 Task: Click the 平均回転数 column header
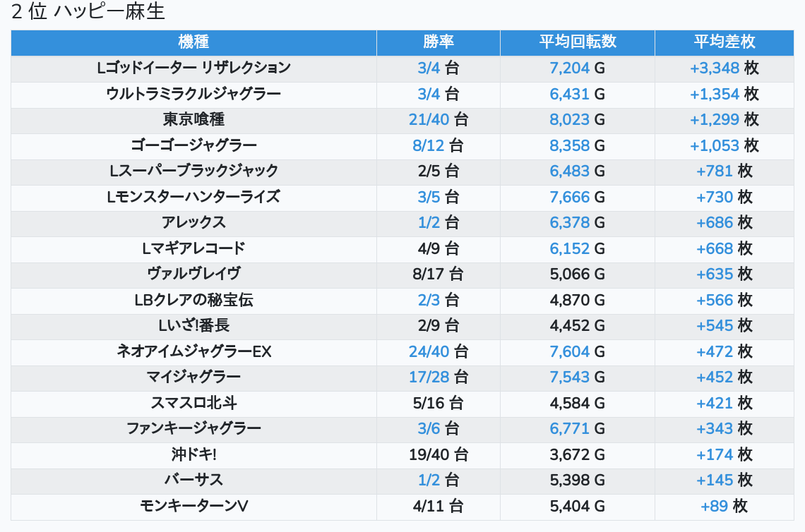coord(577,42)
